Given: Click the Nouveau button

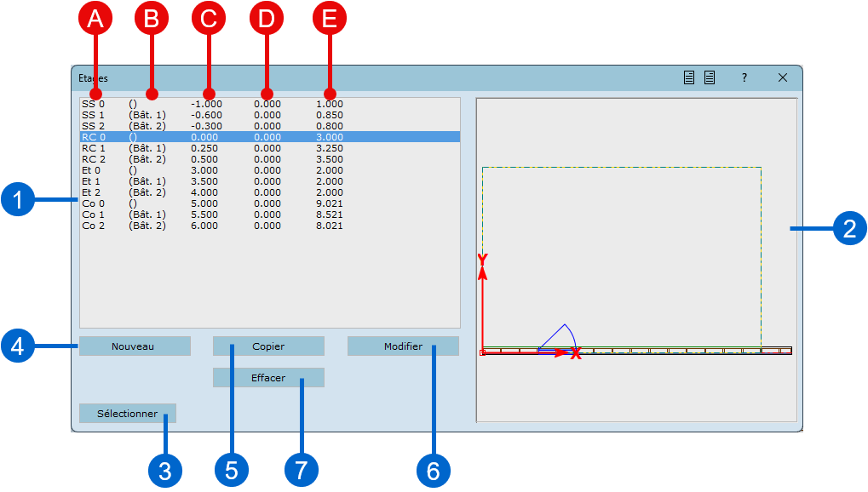Looking at the screenshot, I should coord(134,346).
